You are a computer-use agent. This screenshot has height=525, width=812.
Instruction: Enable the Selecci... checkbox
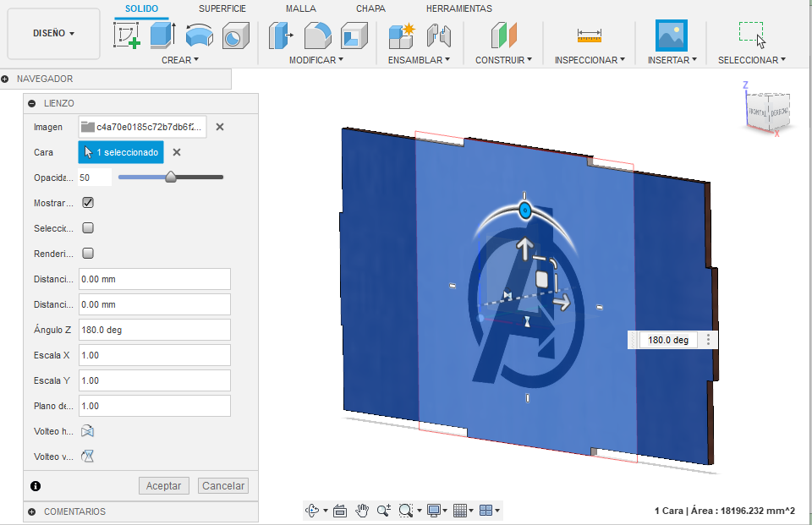point(88,227)
